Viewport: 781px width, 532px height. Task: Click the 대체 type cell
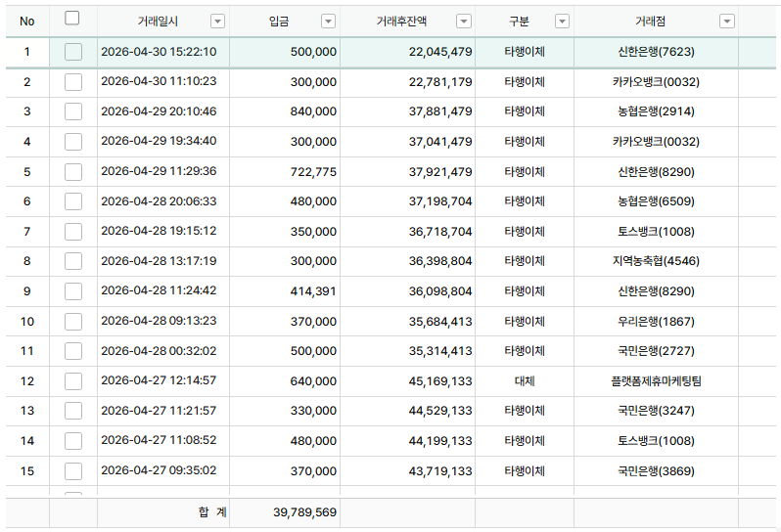525,381
